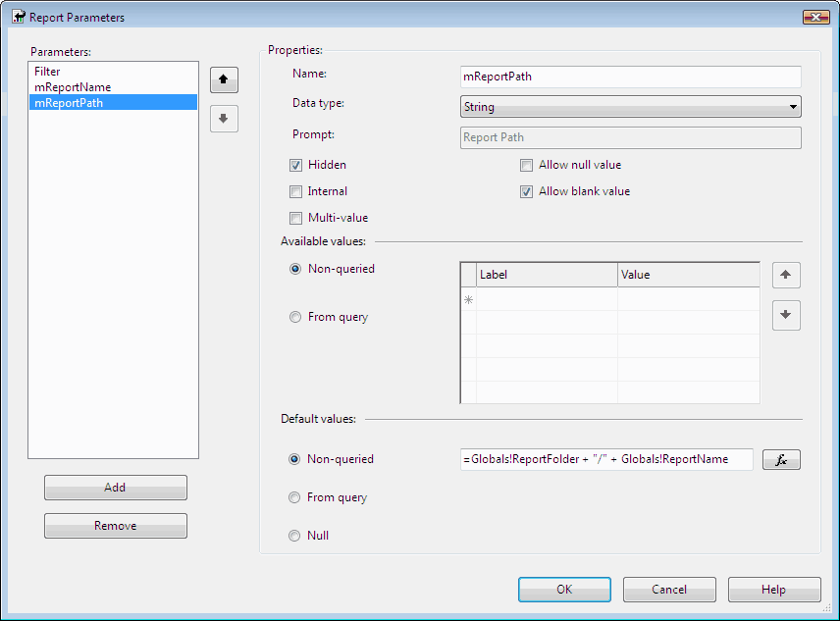Click the Report Parameters title bar icon
Screen dimensions: 840x621
pyautogui.click(x=18, y=18)
